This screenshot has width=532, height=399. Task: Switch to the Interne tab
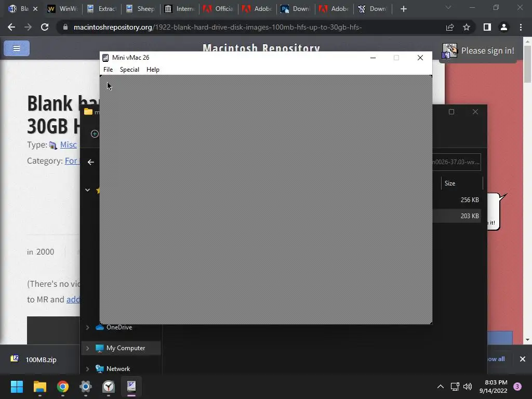(179, 9)
